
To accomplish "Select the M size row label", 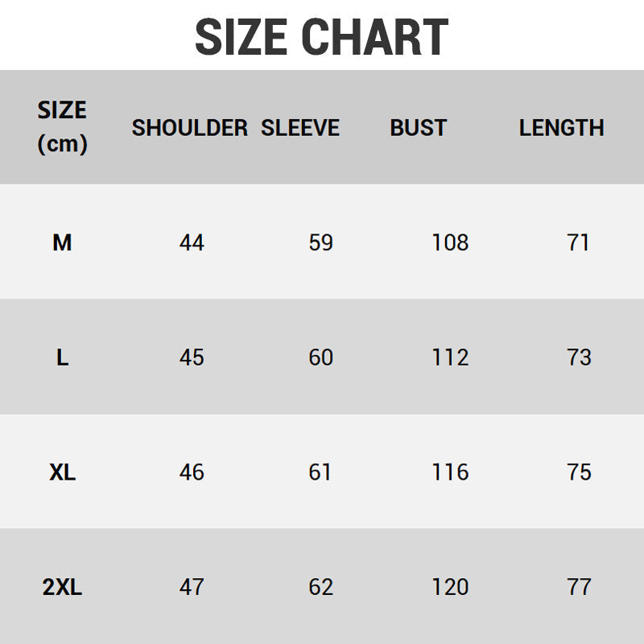I will point(62,242).
